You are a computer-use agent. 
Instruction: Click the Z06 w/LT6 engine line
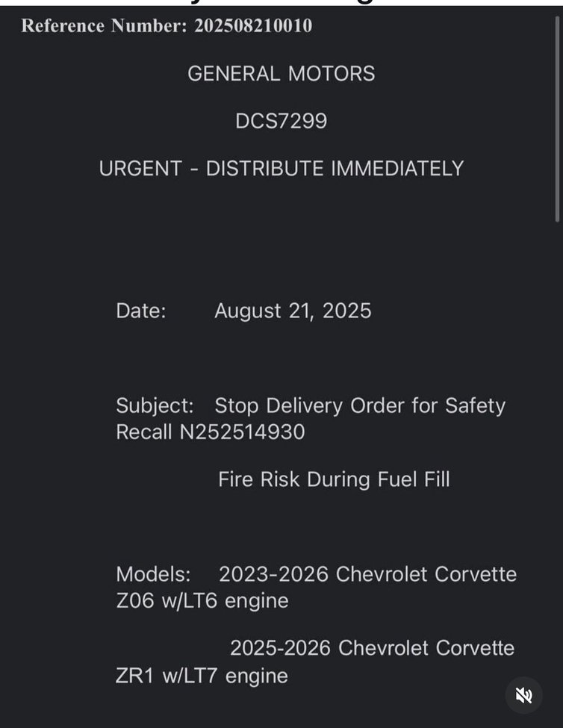(x=202, y=601)
